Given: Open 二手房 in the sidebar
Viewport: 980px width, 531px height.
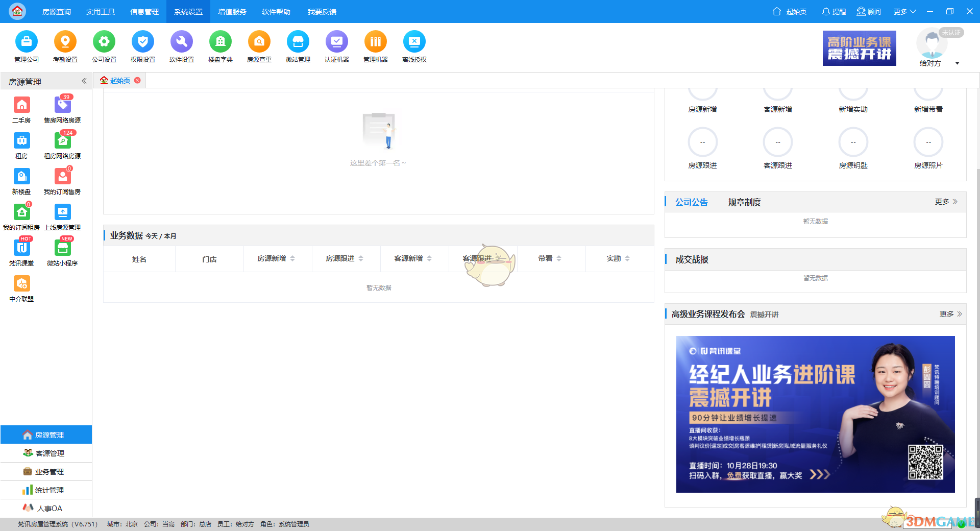Looking at the screenshot, I should pyautogui.click(x=21, y=109).
